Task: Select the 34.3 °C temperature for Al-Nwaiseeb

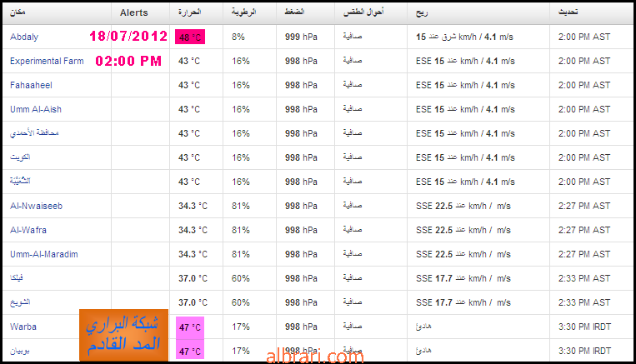Action: point(193,206)
